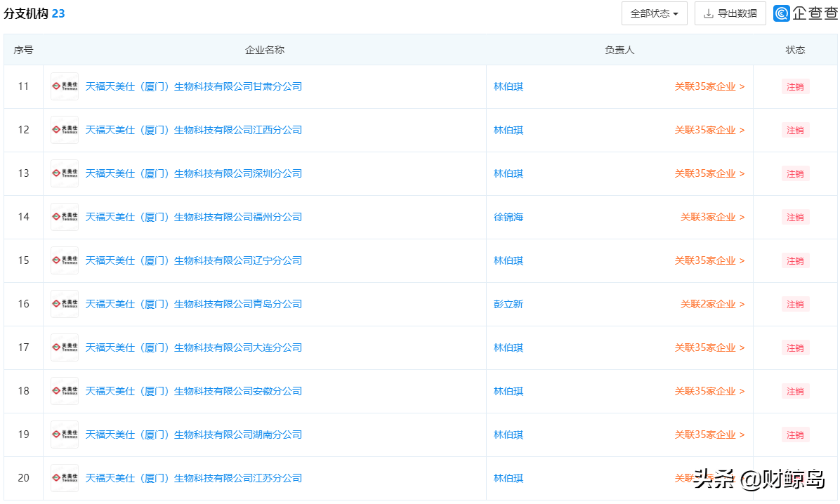
Task: Click 林伯琪 in the 甘肃分公司 row
Action: [508, 86]
